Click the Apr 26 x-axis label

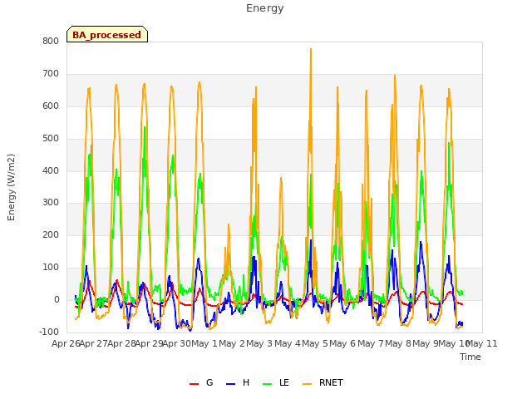coord(66,343)
